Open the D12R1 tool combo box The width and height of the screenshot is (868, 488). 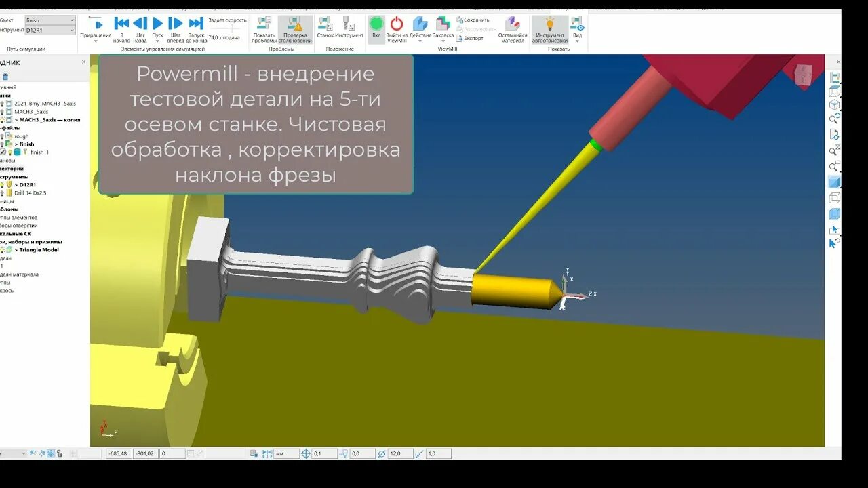[50, 30]
